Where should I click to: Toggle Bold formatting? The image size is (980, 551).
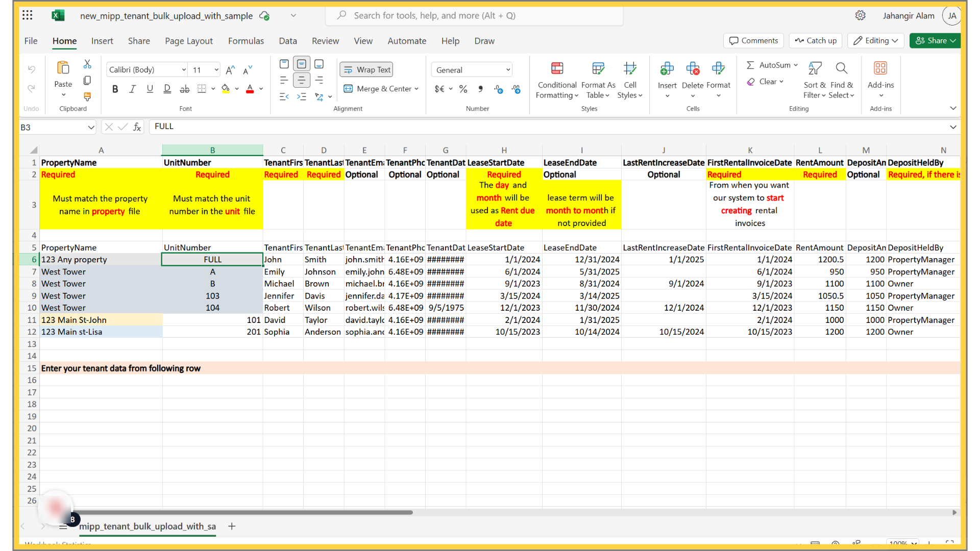[x=115, y=89]
